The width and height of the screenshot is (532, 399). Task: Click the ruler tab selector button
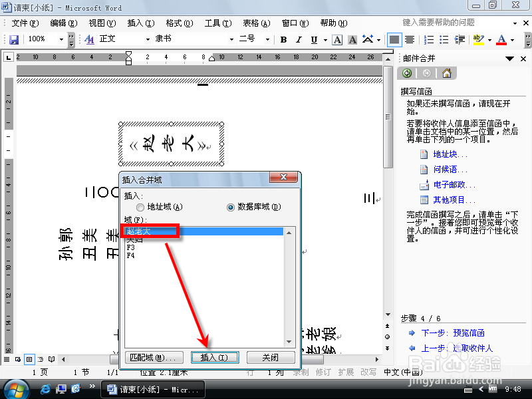pyautogui.click(x=9, y=57)
